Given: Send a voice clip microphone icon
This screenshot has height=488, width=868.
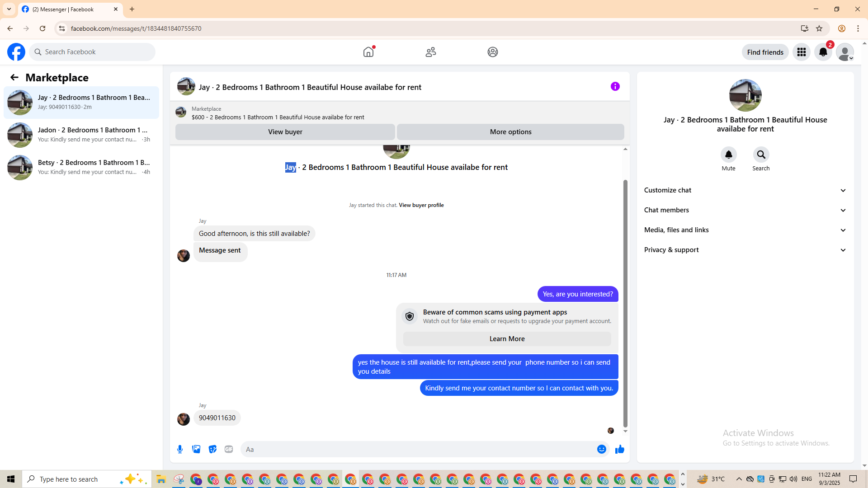Looking at the screenshot, I should pyautogui.click(x=180, y=449).
